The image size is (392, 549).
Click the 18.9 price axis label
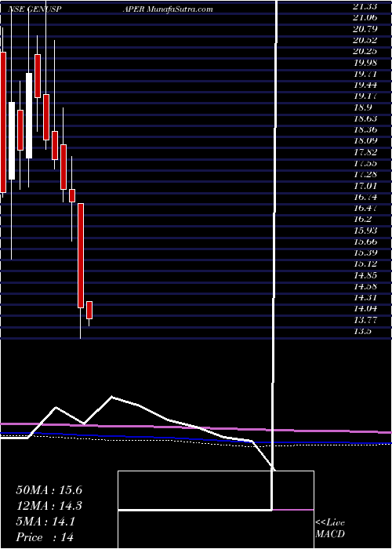click(x=361, y=107)
